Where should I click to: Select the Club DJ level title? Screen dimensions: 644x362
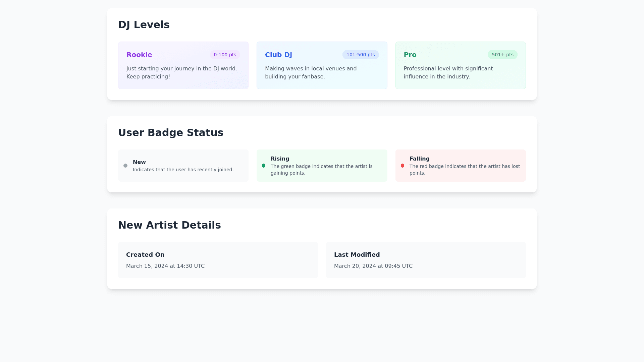click(278, 55)
